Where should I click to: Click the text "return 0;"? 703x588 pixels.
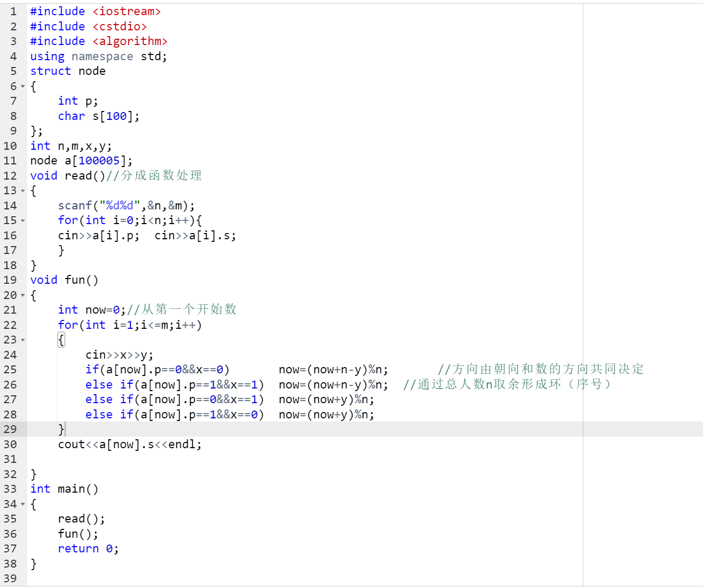(x=88, y=549)
